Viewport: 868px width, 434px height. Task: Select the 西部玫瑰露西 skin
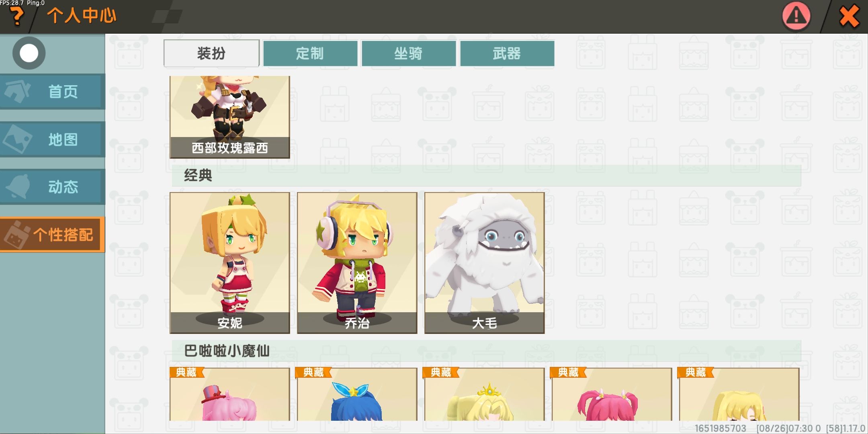click(x=230, y=117)
